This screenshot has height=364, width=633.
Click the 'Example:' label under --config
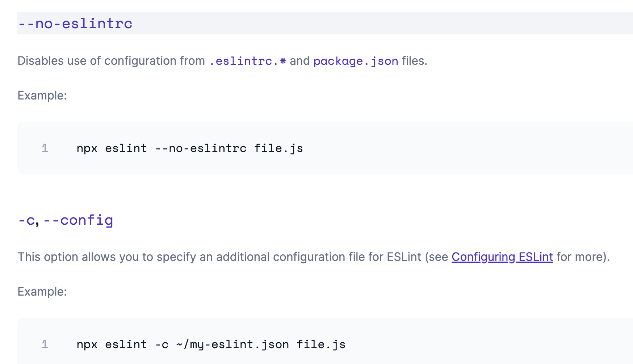click(x=42, y=292)
